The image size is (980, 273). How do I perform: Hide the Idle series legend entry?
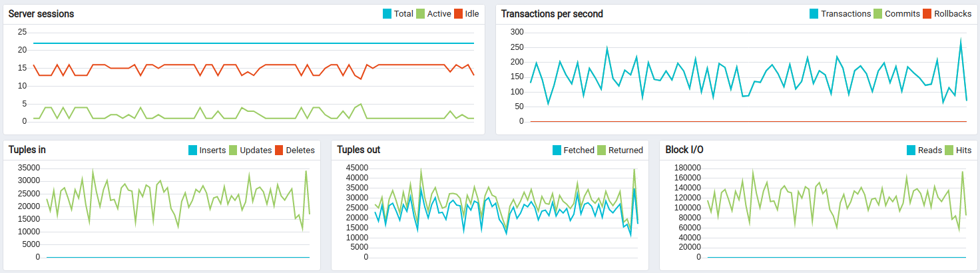click(x=470, y=14)
